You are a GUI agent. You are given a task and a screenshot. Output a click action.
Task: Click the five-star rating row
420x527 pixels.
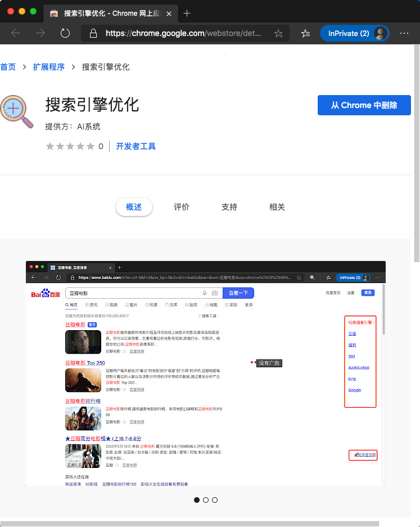pos(70,146)
